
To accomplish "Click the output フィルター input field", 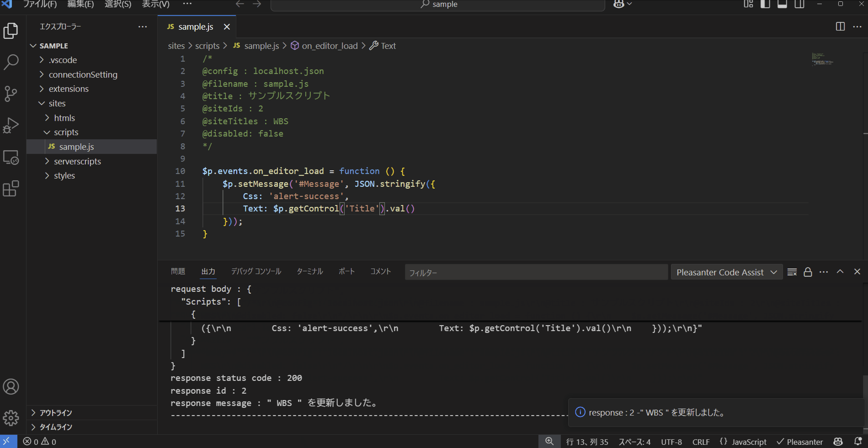I will pyautogui.click(x=536, y=272).
